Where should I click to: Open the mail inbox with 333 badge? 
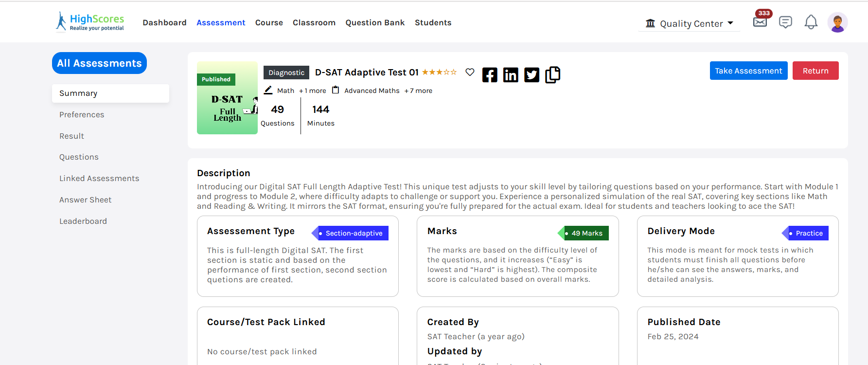tap(760, 22)
